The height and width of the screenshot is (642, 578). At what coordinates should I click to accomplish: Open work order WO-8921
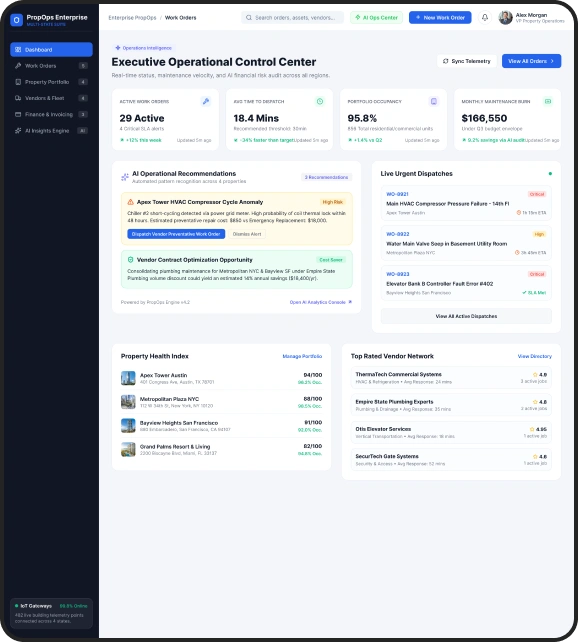coord(466,203)
